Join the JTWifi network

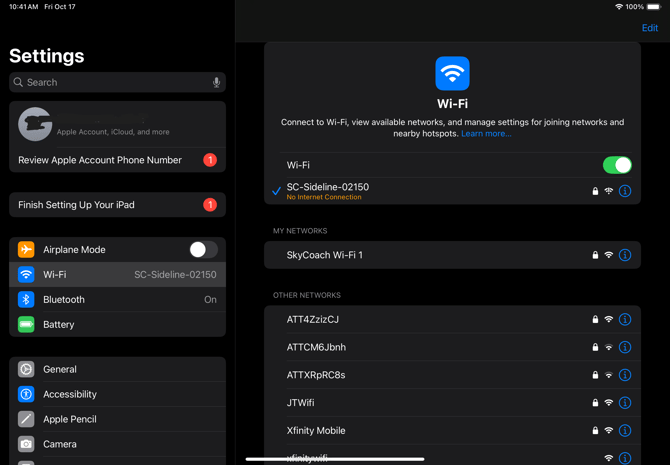[452, 403]
